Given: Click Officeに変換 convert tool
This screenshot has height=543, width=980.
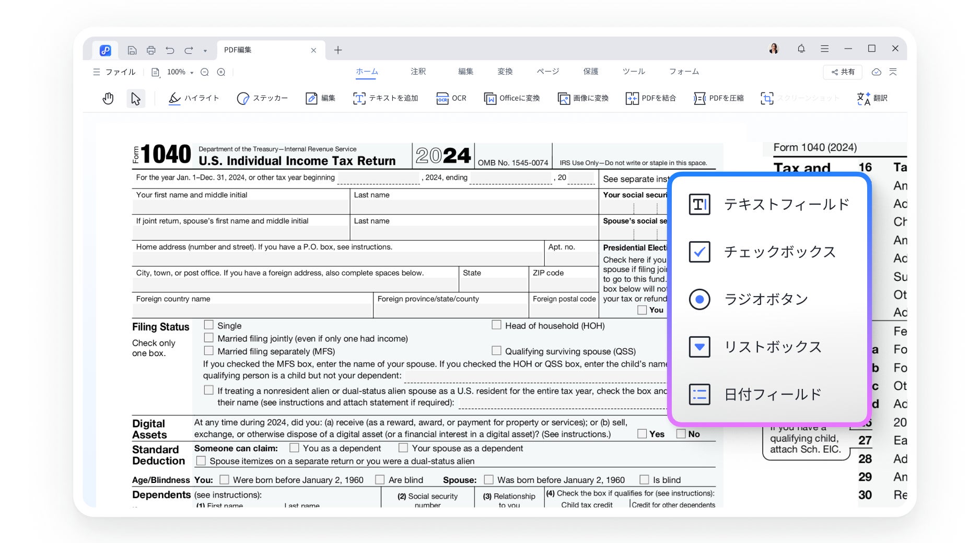Looking at the screenshot, I should [x=512, y=98].
